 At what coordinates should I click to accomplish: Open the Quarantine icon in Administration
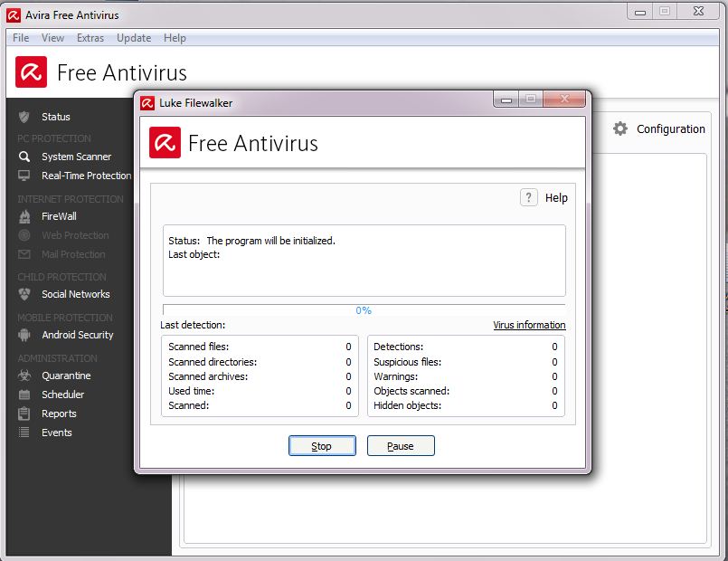coord(24,376)
